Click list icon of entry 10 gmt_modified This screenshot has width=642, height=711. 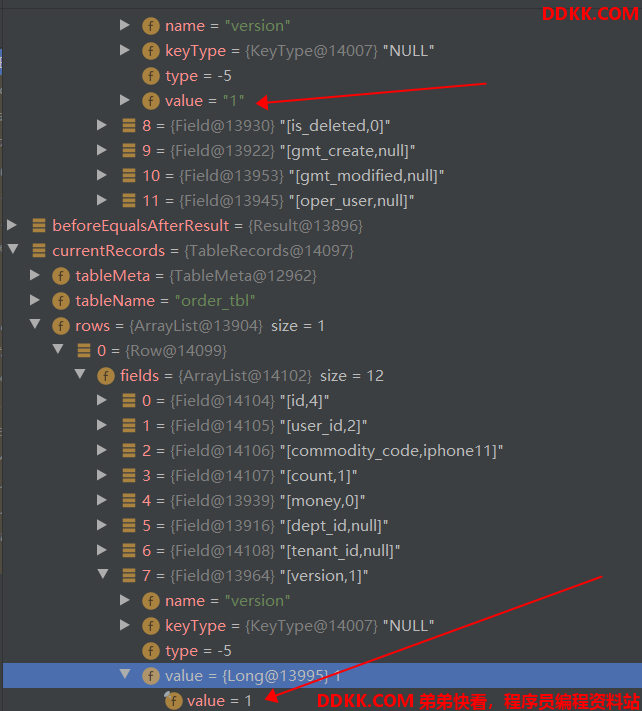(x=129, y=175)
